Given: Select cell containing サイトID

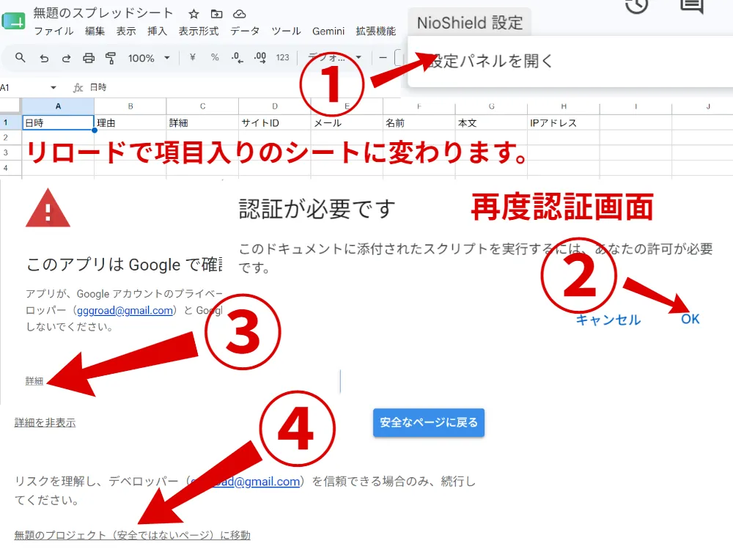Looking at the screenshot, I should 275,122.
